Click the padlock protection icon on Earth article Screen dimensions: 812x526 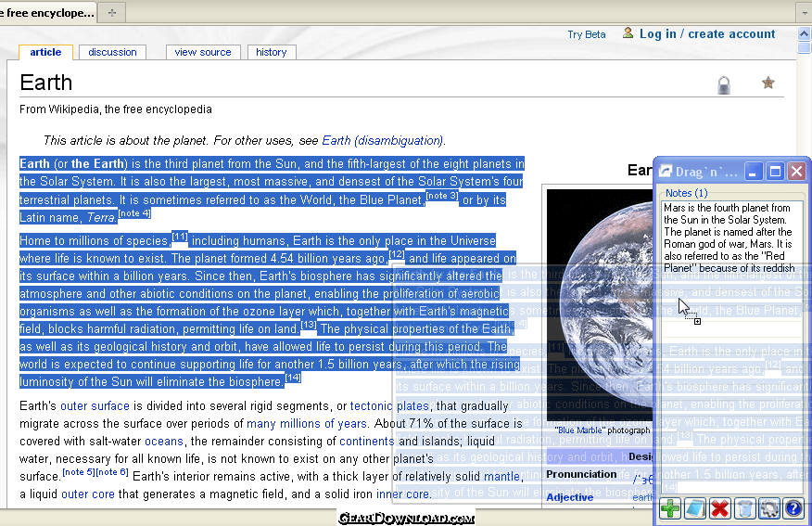pyautogui.click(x=724, y=85)
